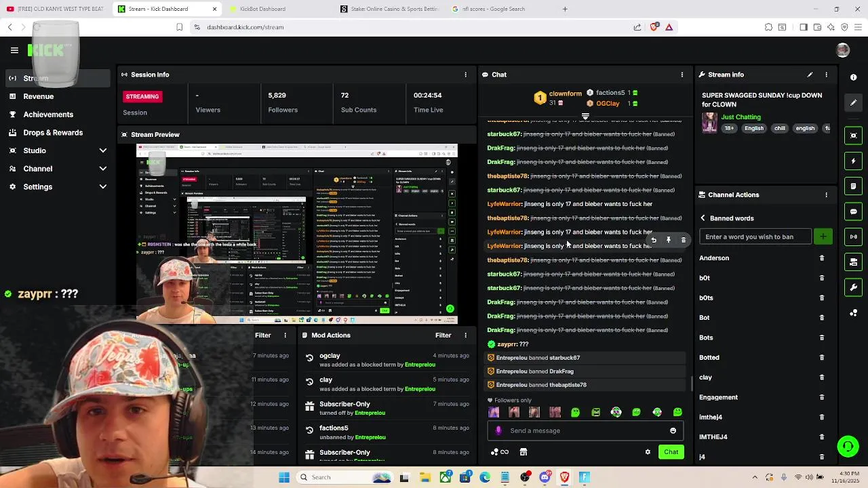868x488 pixels.
Task: Collapse the pinned leaderboard in chat
Action: tap(585, 117)
